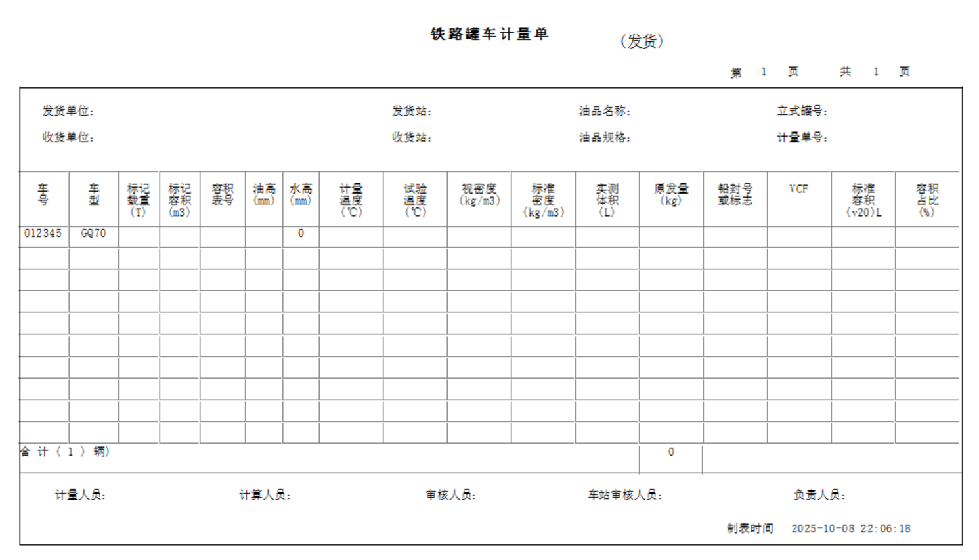Select the 合计 total row label
The image size is (979, 560).
coord(65,452)
